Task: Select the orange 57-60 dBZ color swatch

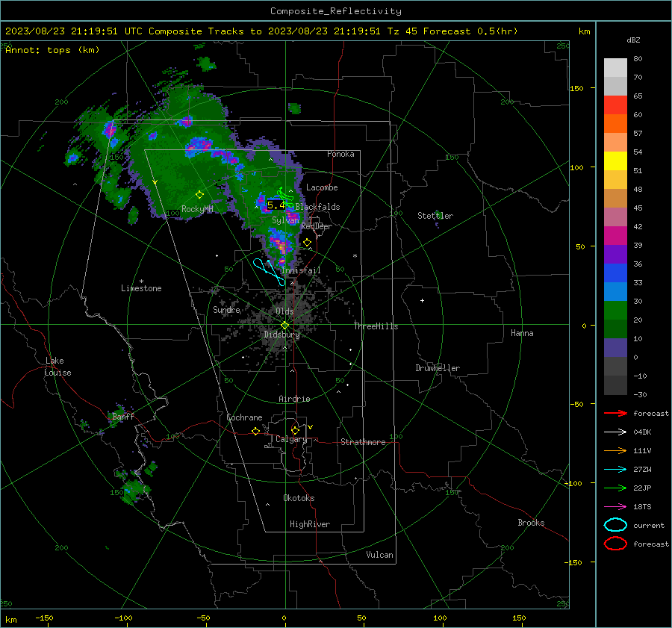Action: point(615,124)
